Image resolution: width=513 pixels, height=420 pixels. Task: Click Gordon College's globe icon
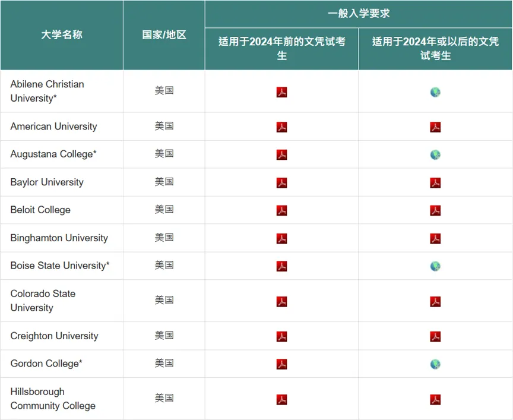(435, 363)
